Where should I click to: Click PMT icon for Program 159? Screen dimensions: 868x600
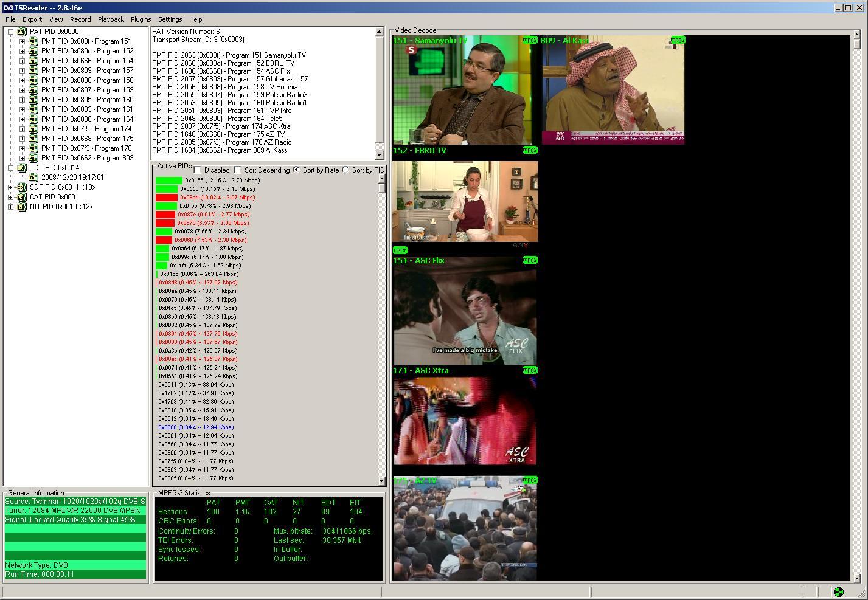(x=33, y=90)
